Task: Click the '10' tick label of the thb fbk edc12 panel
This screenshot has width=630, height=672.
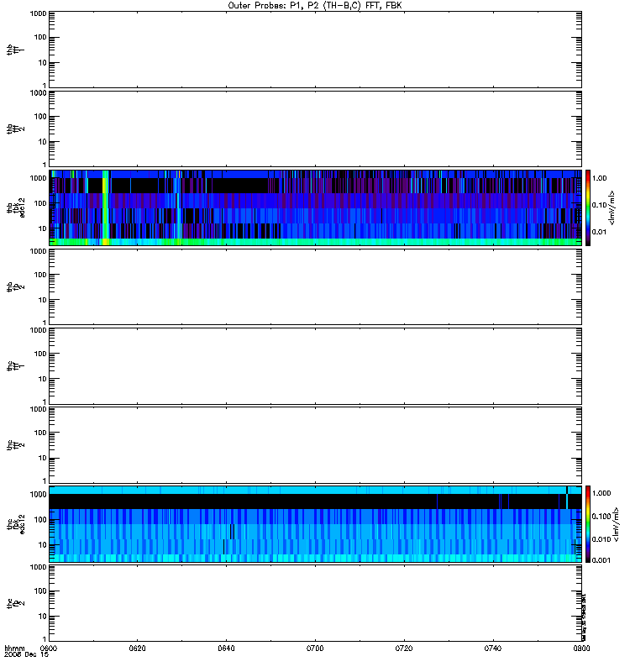Action: click(x=42, y=228)
